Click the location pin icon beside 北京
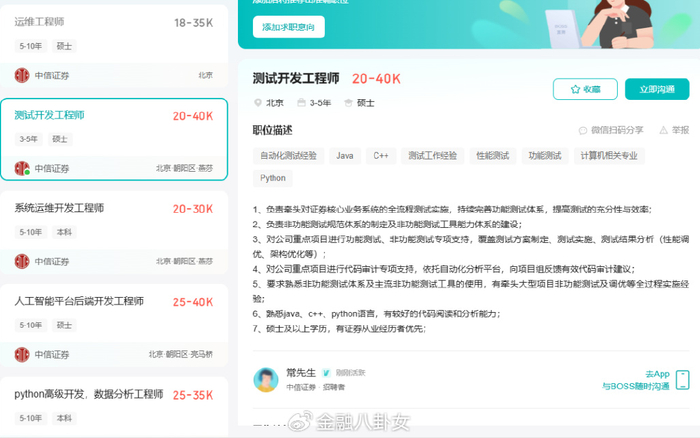Viewport: 700px width, 438px height. pos(258,103)
